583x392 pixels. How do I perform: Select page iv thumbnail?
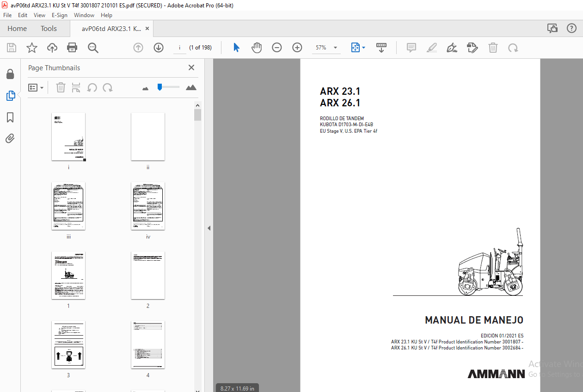148,206
